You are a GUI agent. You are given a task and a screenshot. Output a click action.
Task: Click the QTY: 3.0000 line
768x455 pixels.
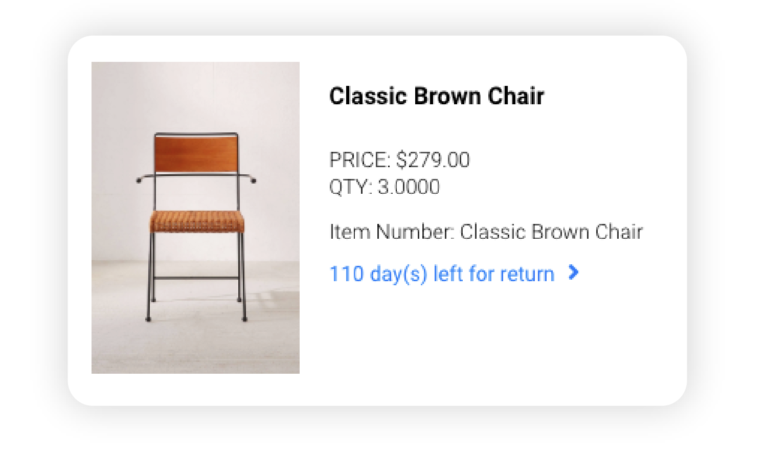384,187
